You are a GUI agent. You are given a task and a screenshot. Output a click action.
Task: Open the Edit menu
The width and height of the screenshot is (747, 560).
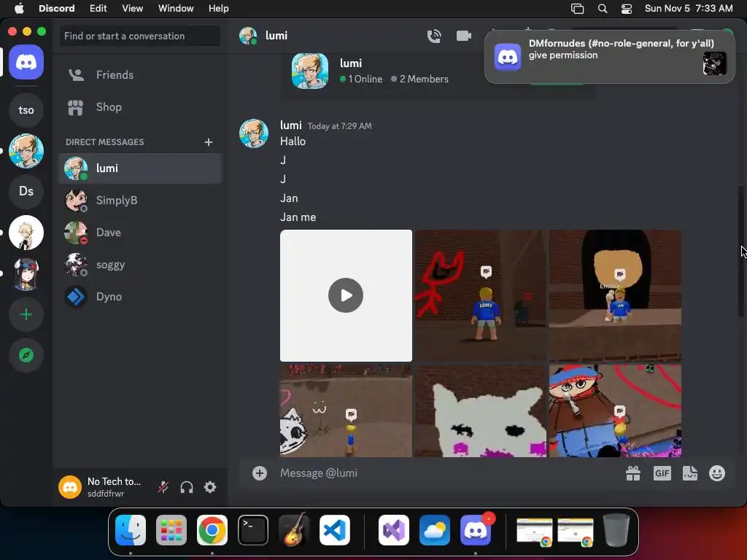(x=98, y=9)
